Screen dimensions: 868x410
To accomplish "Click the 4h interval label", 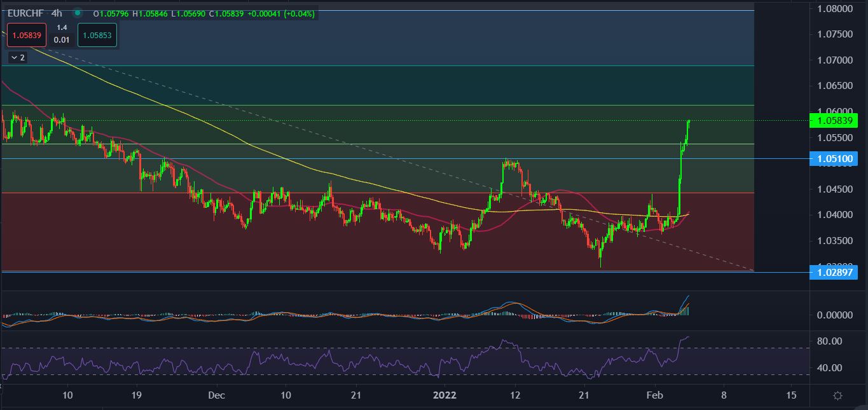I will point(57,13).
